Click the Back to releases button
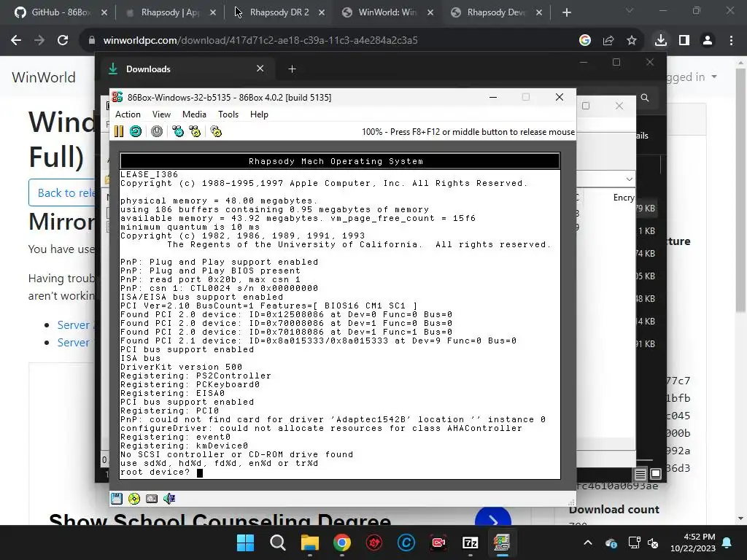This screenshot has height=560, width=747. [x=62, y=192]
